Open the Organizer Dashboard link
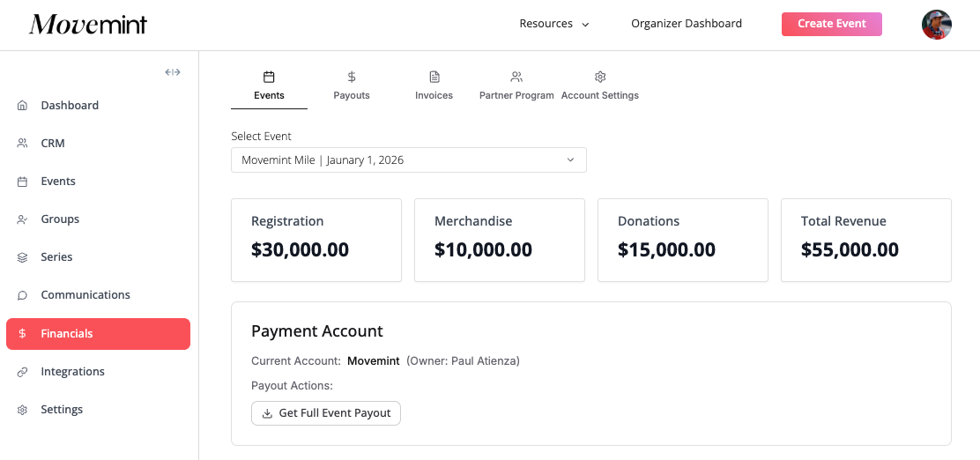 click(x=687, y=24)
